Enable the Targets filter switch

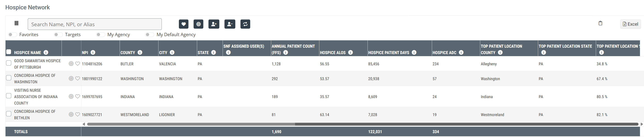point(58,35)
